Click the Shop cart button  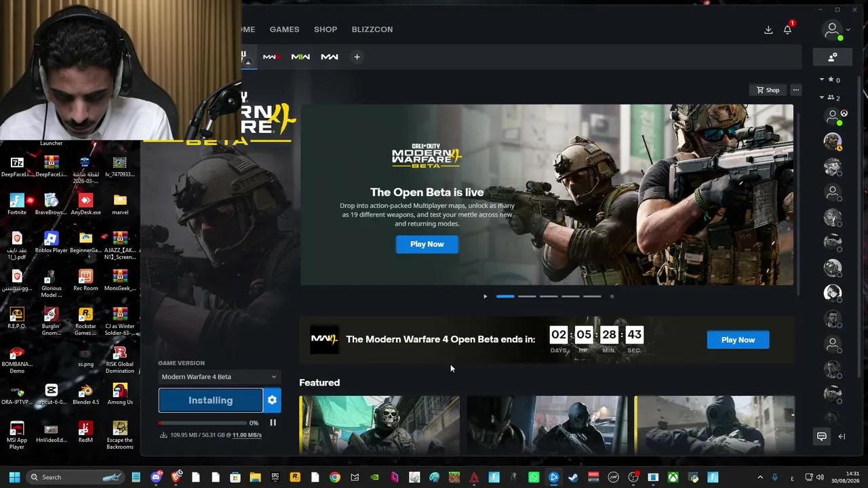coord(768,90)
